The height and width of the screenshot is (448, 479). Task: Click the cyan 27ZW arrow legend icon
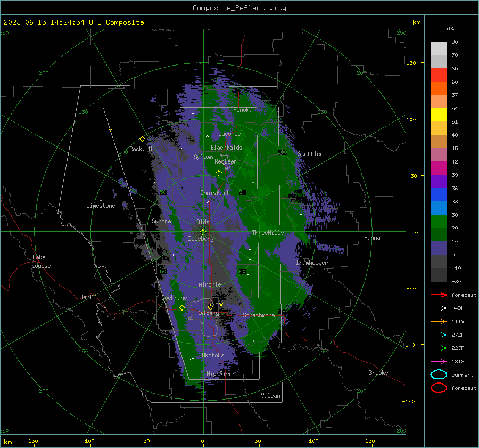[439, 335]
